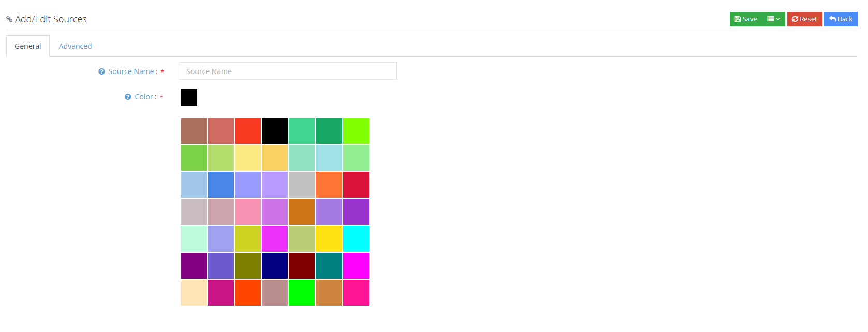Select the Source Name label link
Image resolution: width=868 pixels, height=332 pixels.
click(131, 71)
